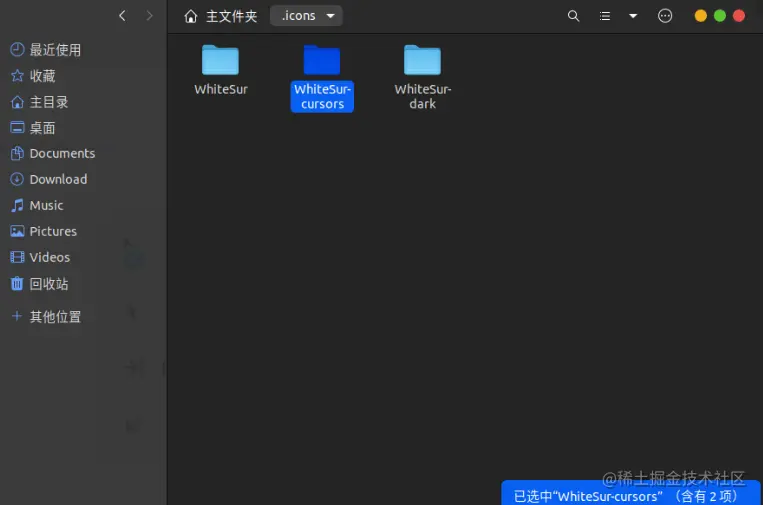
Task: Open the search magnifier
Action: [573, 16]
